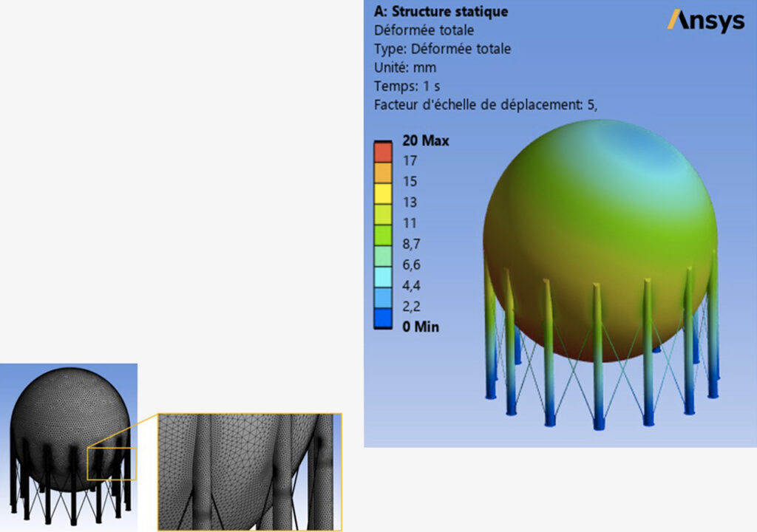Click the "Temps: 1 s" label
Viewport: 757px width, 532px height.
coord(407,86)
